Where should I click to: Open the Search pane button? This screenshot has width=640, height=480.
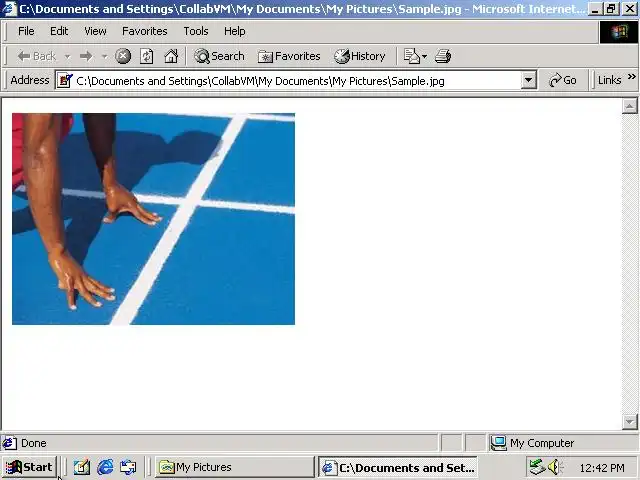tap(219, 56)
